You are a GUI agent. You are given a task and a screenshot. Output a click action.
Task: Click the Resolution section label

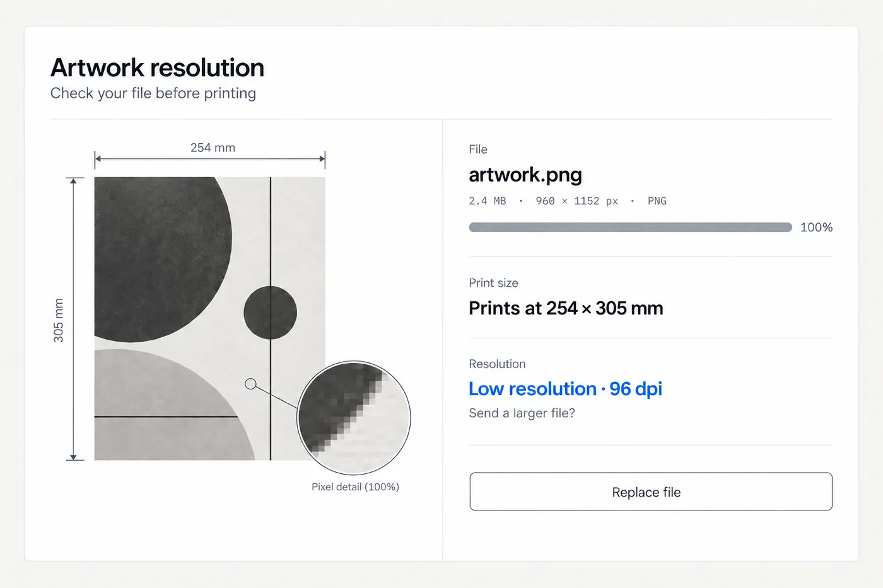pos(497,364)
